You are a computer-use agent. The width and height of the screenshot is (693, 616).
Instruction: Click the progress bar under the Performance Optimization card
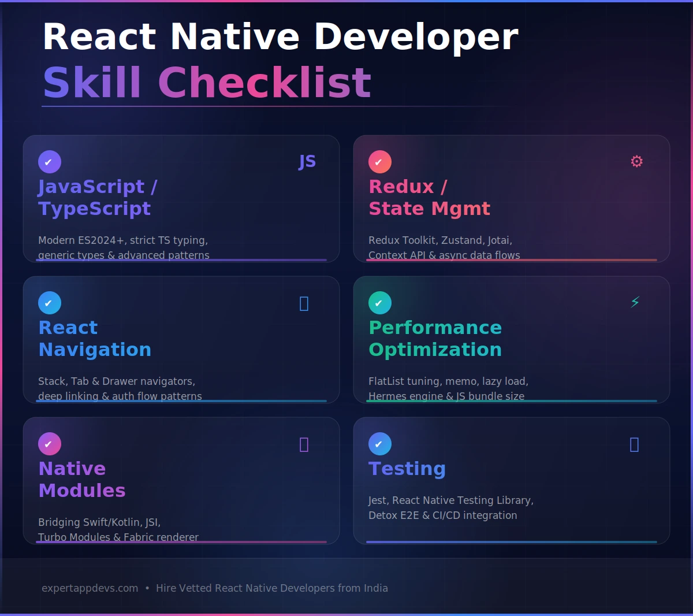(x=512, y=401)
